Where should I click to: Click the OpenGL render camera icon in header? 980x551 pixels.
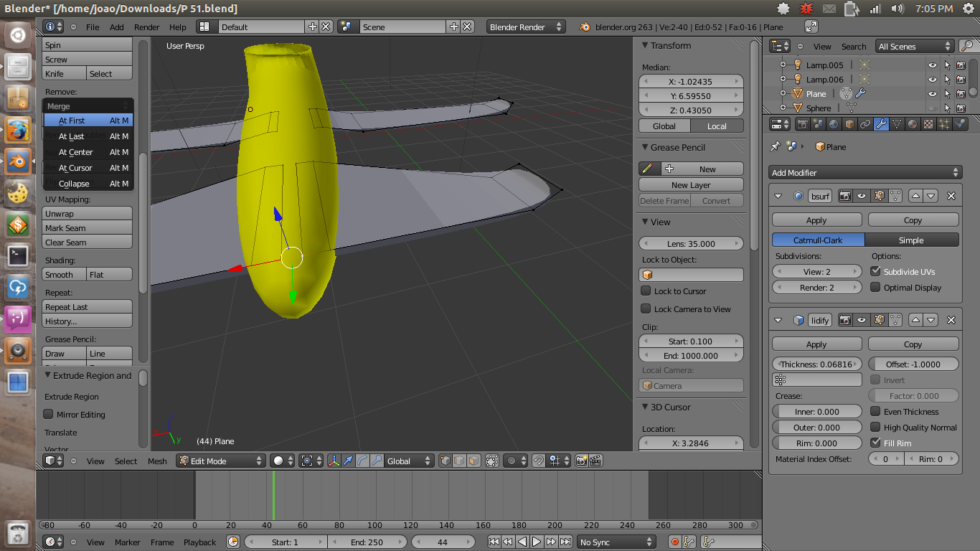[580, 461]
